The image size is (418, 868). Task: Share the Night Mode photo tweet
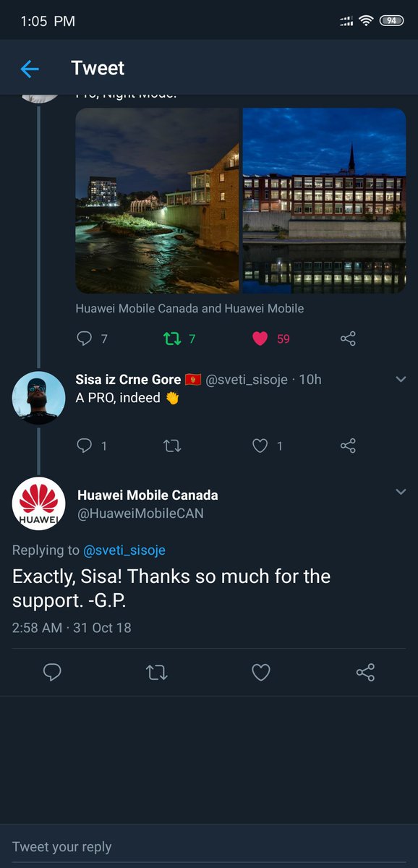[x=348, y=339]
